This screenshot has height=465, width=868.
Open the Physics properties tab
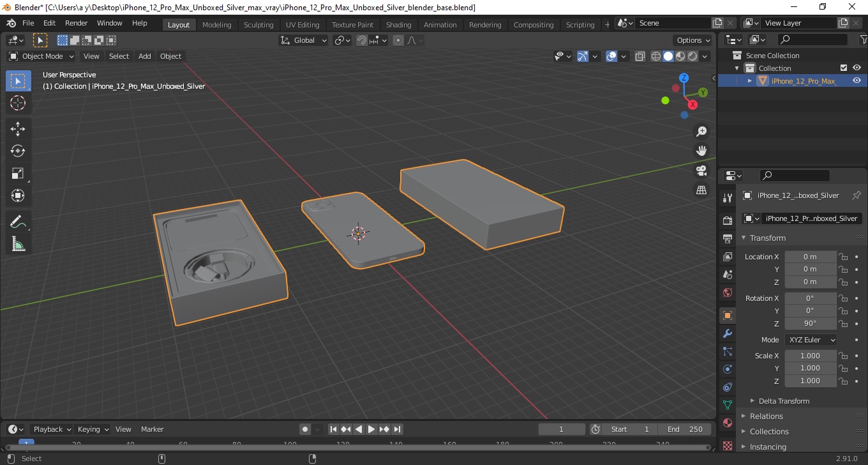pyautogui.click(x=727, y=369)
